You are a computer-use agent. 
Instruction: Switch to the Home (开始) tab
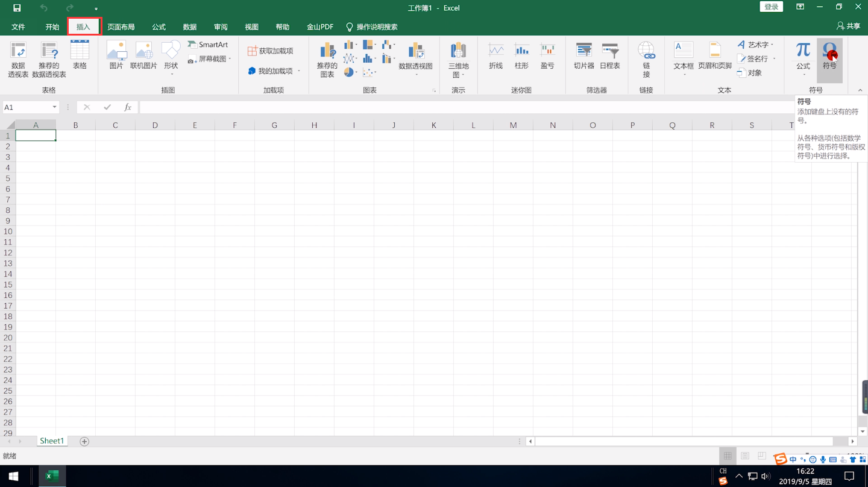(52, 27)
